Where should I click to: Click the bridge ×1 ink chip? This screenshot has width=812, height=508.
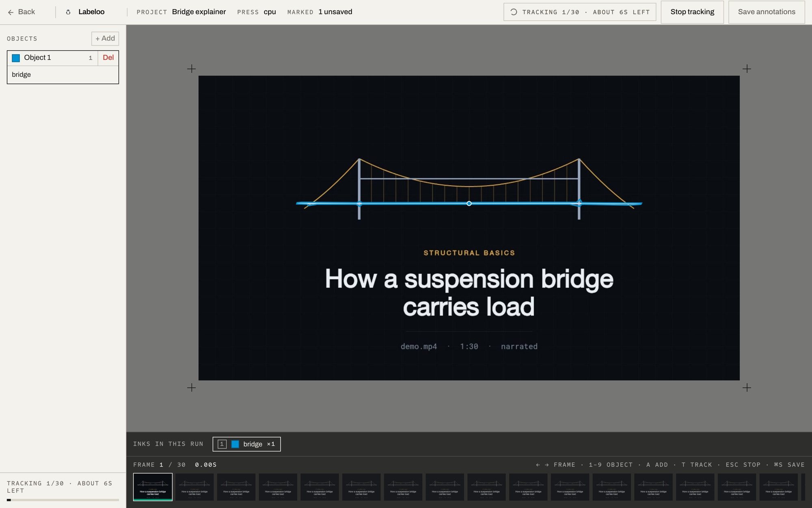[x=246, y=444]
